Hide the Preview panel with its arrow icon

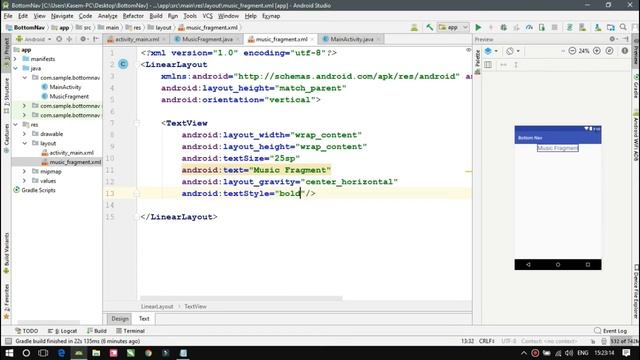click(626, 39)
